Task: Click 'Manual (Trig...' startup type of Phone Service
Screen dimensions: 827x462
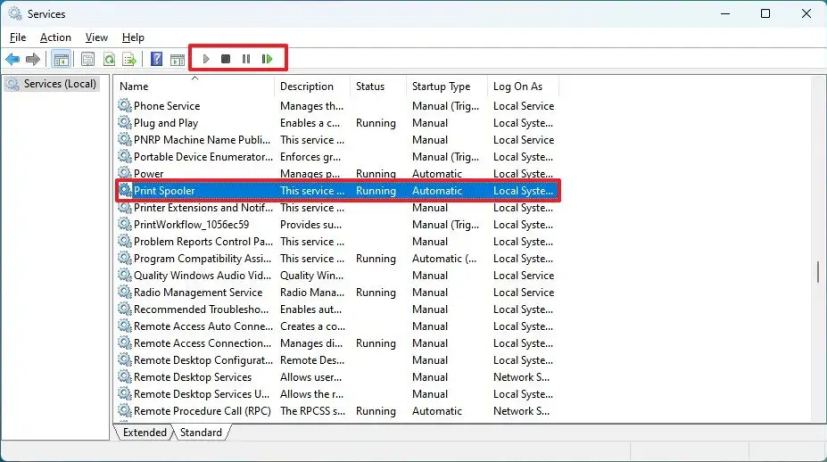Action: [446, 106]
